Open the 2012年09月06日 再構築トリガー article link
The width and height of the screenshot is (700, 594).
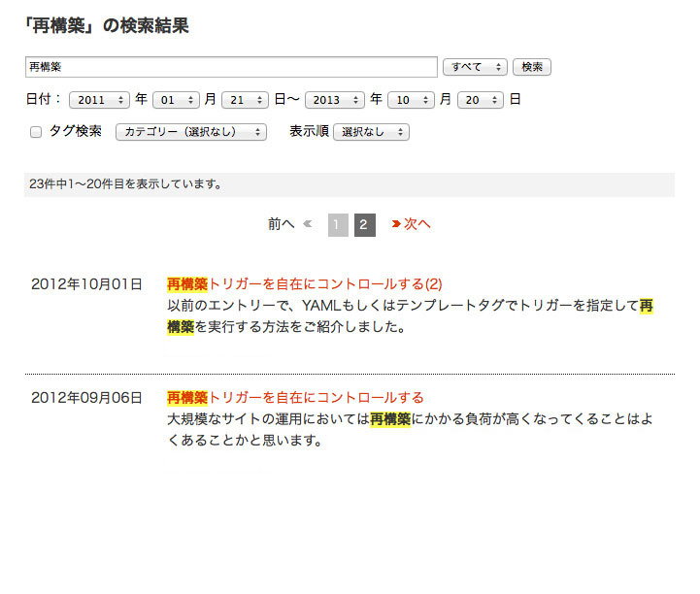tap(295, 398)
